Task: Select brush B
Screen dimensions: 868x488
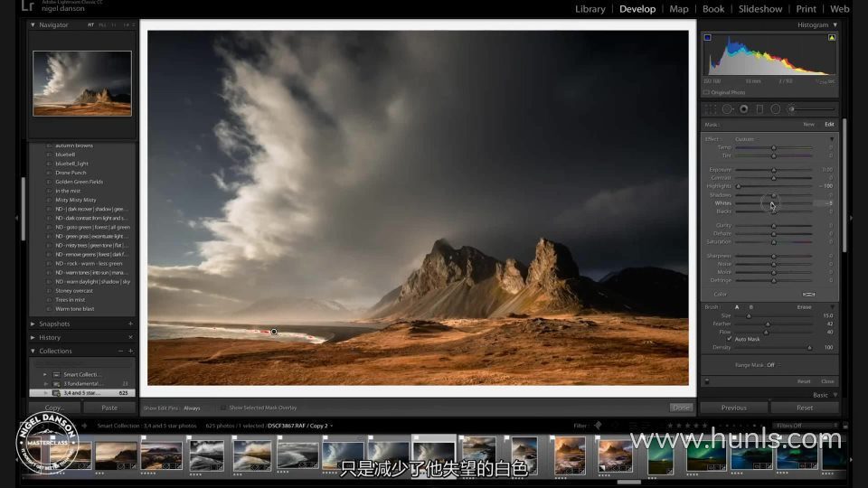Action: (750, 307)
